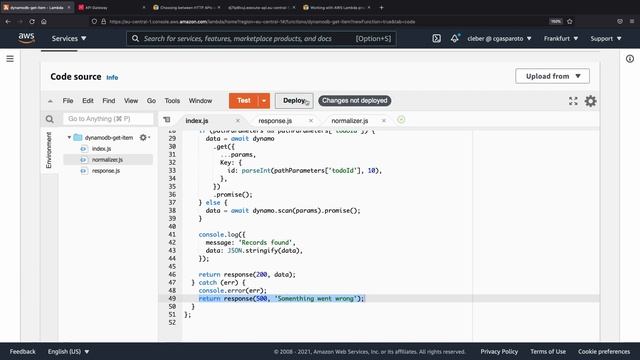This screenshot has width=640, height=360.
Task: Open the Info link beside Code source
Action: 112,78
